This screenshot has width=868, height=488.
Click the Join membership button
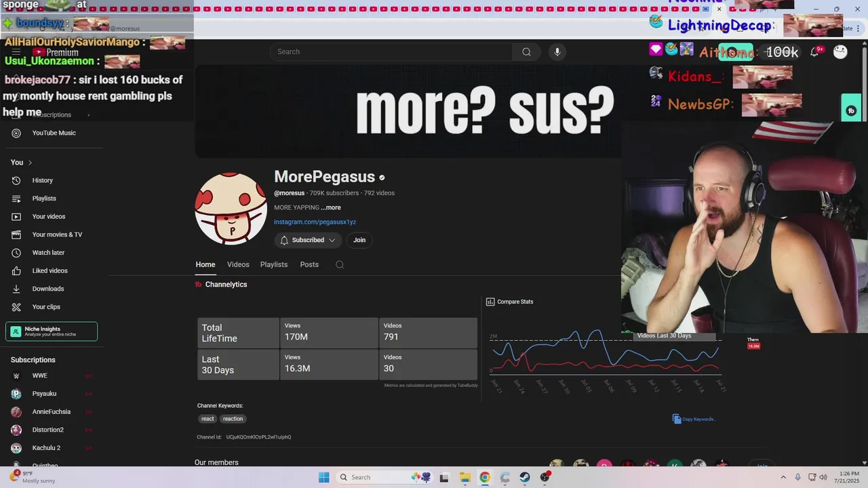359,240
